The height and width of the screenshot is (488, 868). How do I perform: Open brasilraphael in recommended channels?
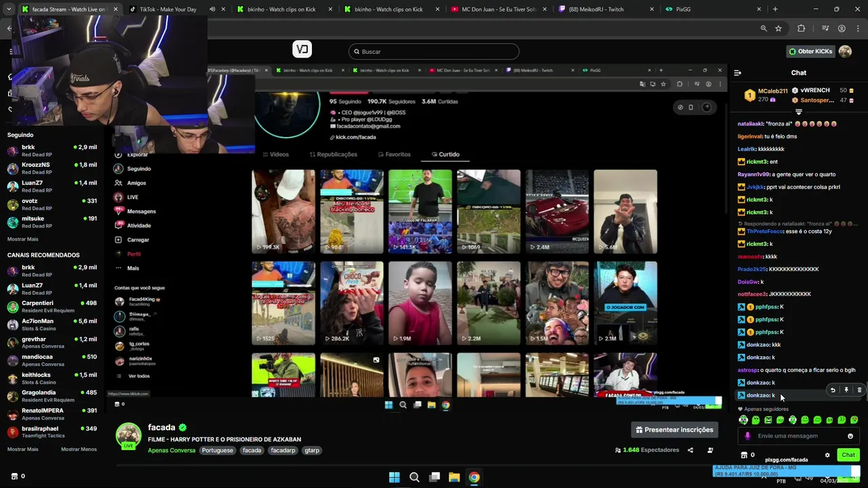(x=52, y=432)
